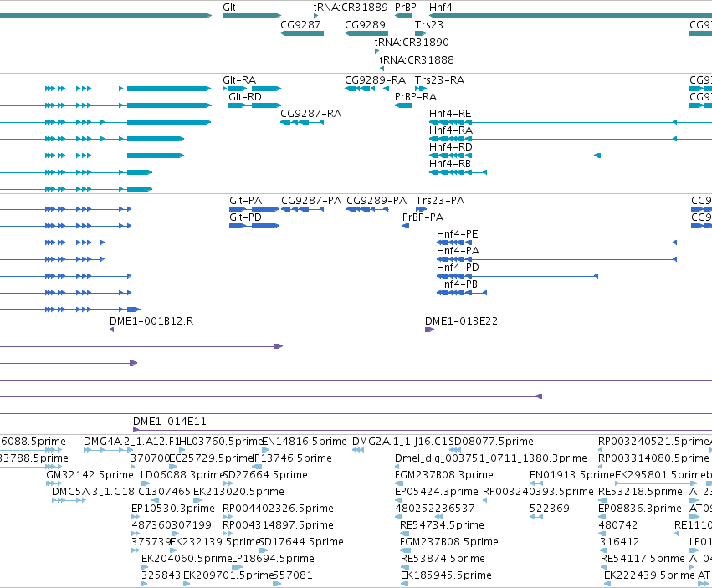Viewport: 712px width, 588px height.
Task: Click the PrBP gene label
Action: pos(406,8)
